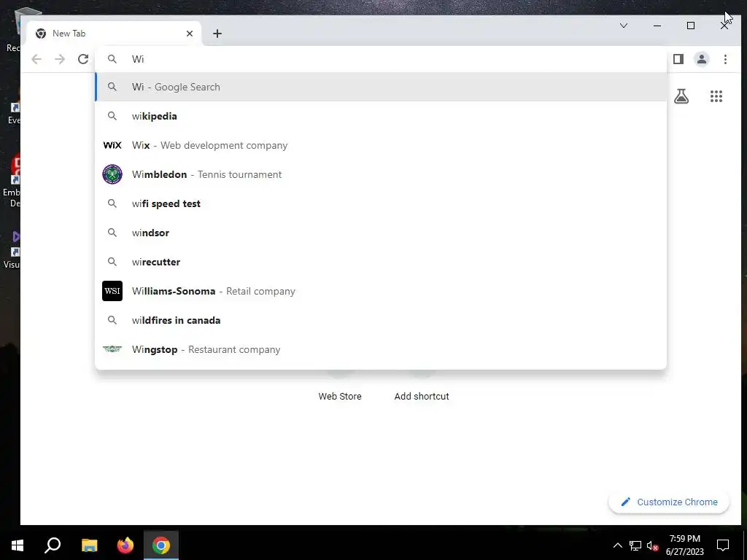Expand the tab search chevron

click(624, 26)
